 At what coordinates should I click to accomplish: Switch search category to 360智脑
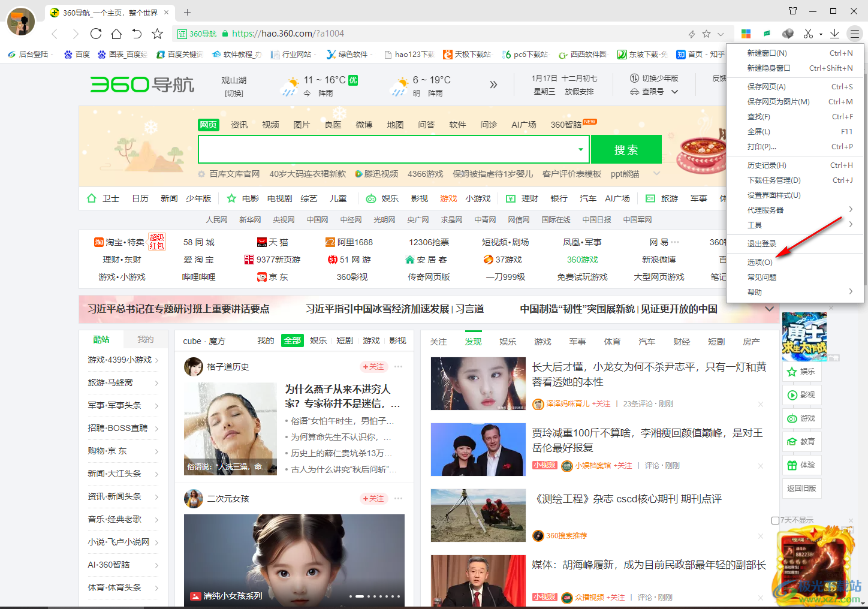click(x=566, y=125)
